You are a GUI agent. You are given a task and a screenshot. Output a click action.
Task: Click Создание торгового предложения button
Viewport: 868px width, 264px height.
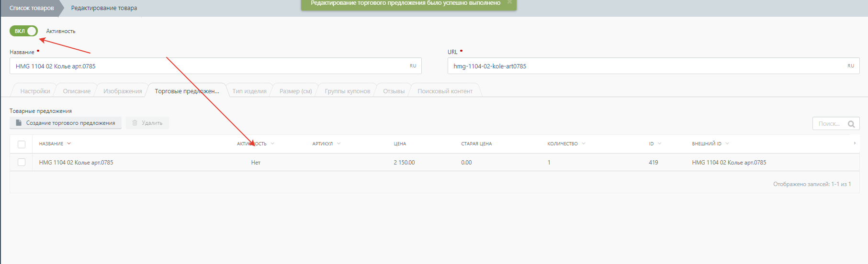[x=66, y=123]
